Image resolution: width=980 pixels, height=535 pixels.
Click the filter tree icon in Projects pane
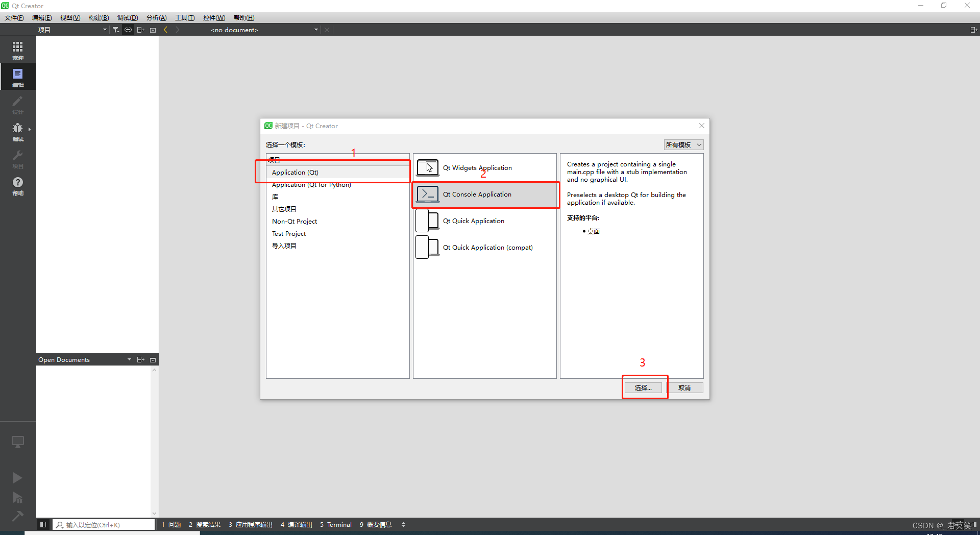pos(116,30)
